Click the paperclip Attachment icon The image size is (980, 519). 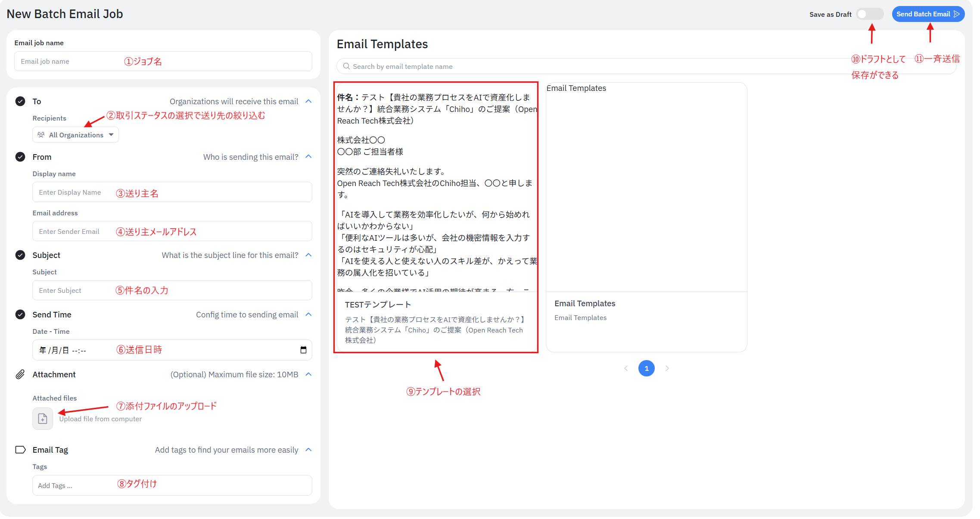point(20,374)
